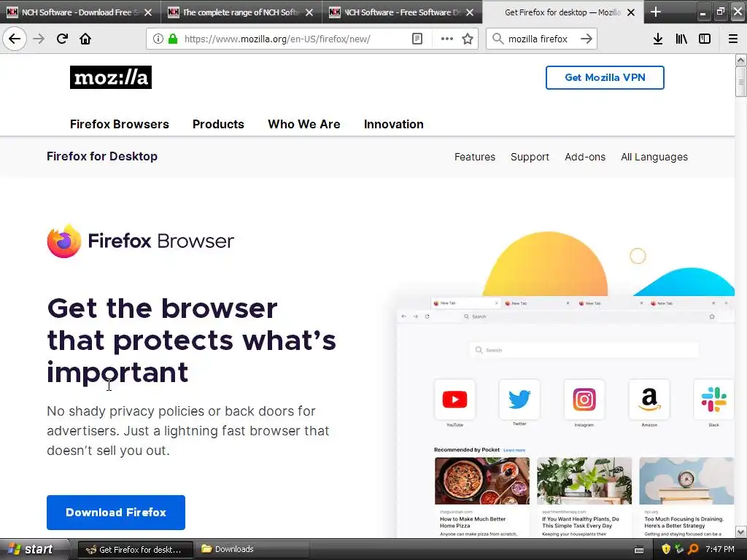Image resolution: width=747 pixels, height=560 pixels.
Task: Open the Downloads toolbar panel
Action: 658,39
